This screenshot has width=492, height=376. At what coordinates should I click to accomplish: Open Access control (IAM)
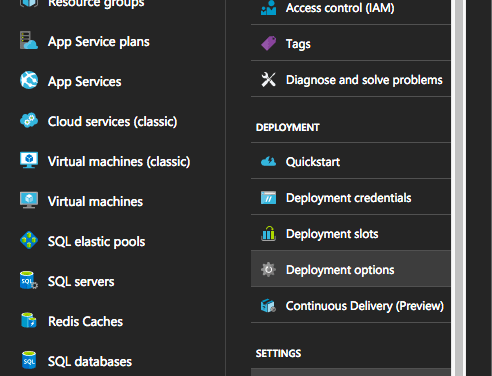click(351, 8)
